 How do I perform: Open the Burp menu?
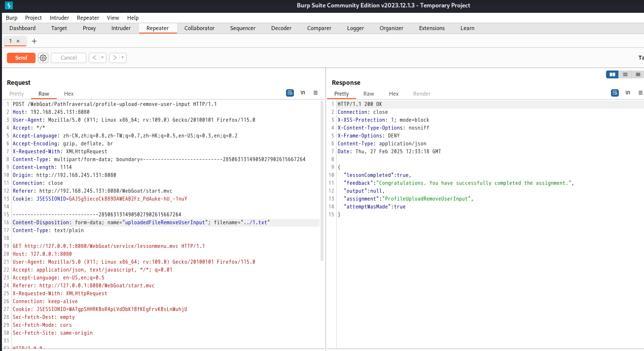click(11, 18)
